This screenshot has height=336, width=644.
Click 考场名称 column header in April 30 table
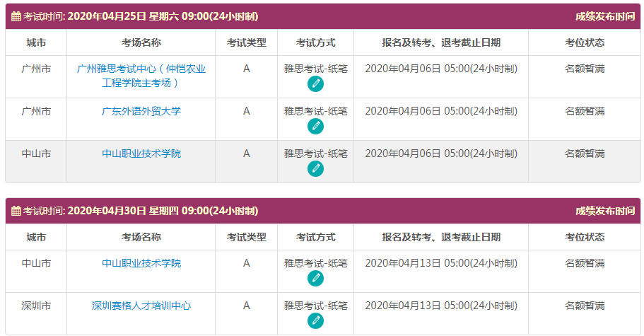pyautogui.click(x=141, y=237)
